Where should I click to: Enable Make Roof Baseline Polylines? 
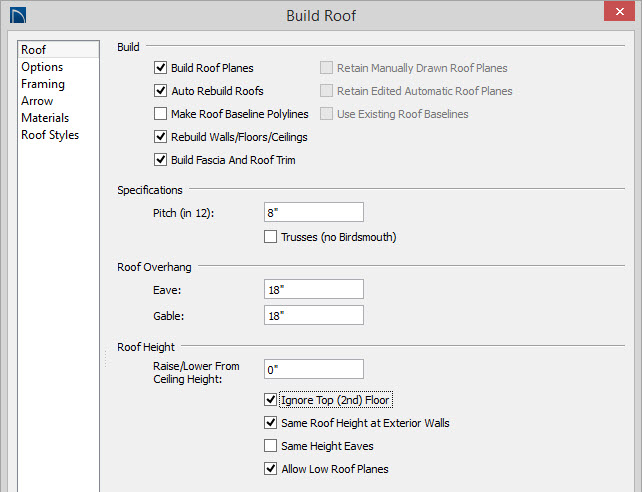pos(160,113)
